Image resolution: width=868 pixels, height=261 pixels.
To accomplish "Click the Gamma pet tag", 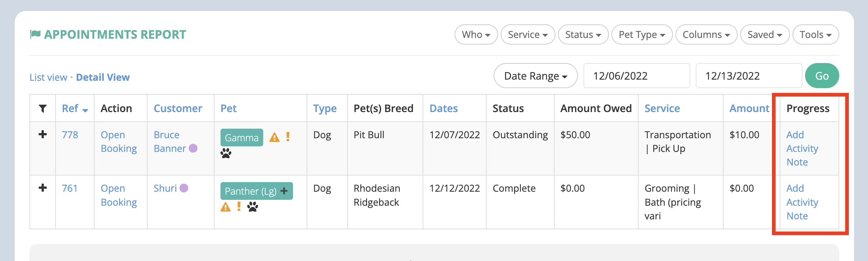I will click(241, 138).
